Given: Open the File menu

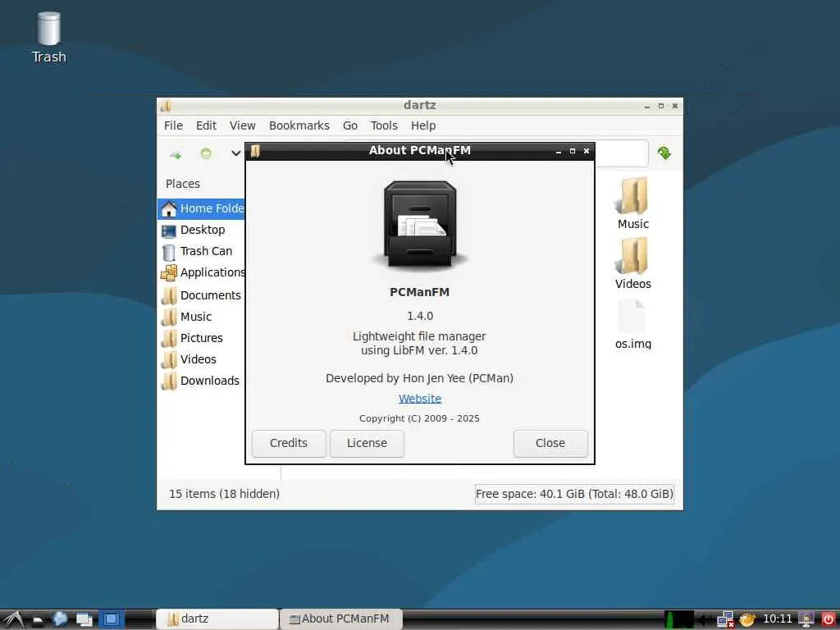Looking at the screenshot, I should [173, 126].
